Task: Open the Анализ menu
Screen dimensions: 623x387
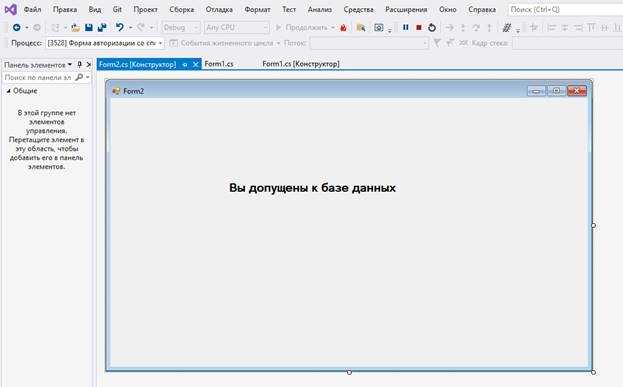Action: [x=319, y=9]
